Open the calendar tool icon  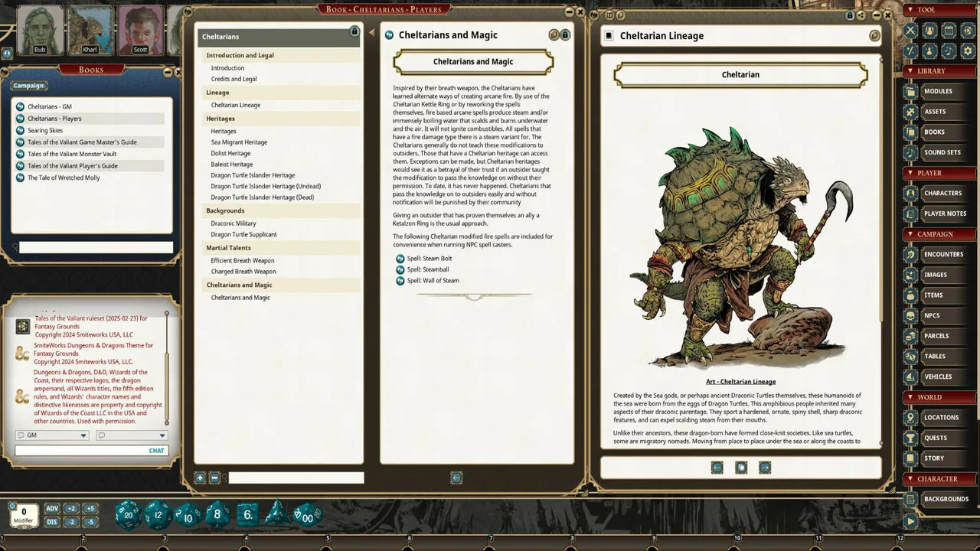tap(949, 31)
